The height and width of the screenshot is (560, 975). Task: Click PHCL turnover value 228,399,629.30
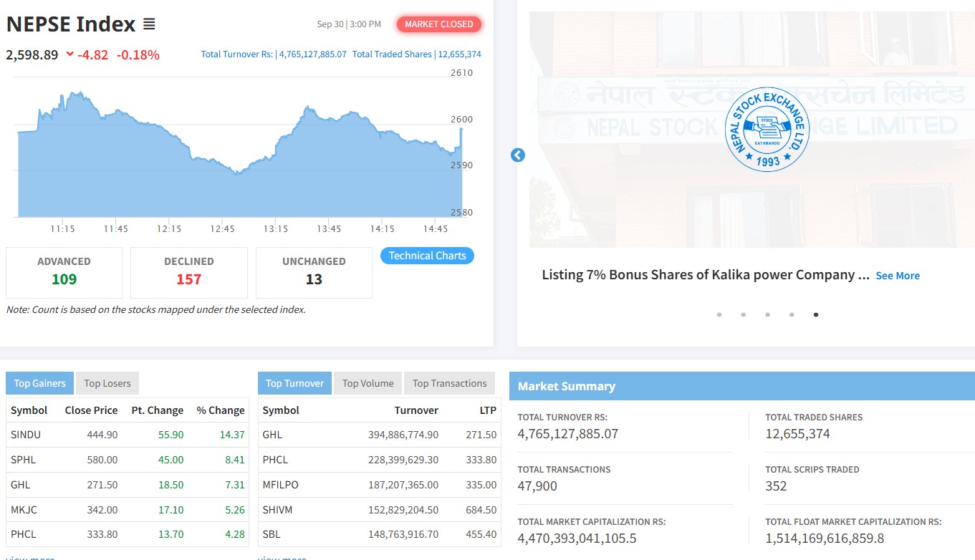point(403,460)
